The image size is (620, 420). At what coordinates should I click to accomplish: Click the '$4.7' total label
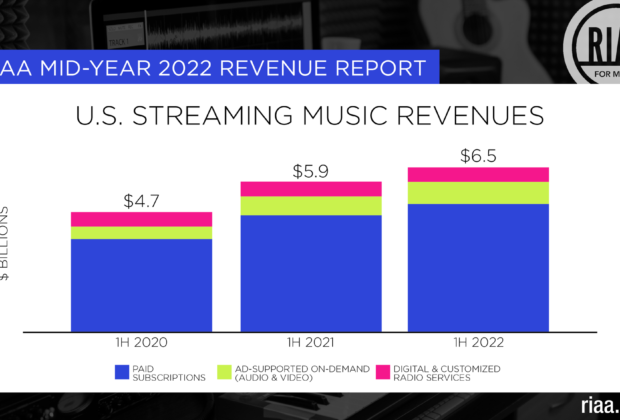[141, 201]
